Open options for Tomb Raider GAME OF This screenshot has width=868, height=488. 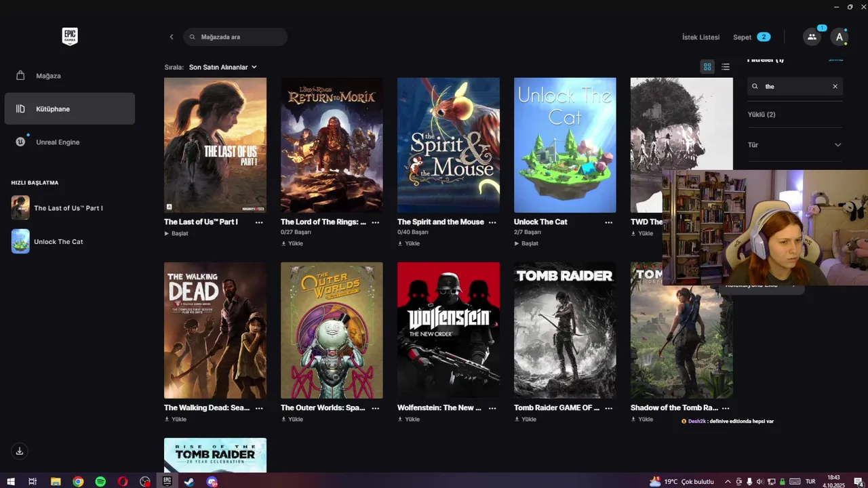[609, 408]
